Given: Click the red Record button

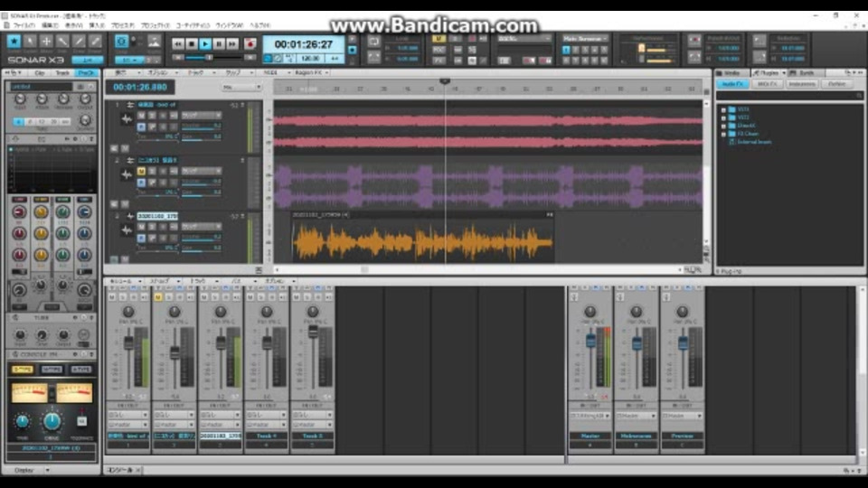Looking at the screenshot, I should click(250, 43).
